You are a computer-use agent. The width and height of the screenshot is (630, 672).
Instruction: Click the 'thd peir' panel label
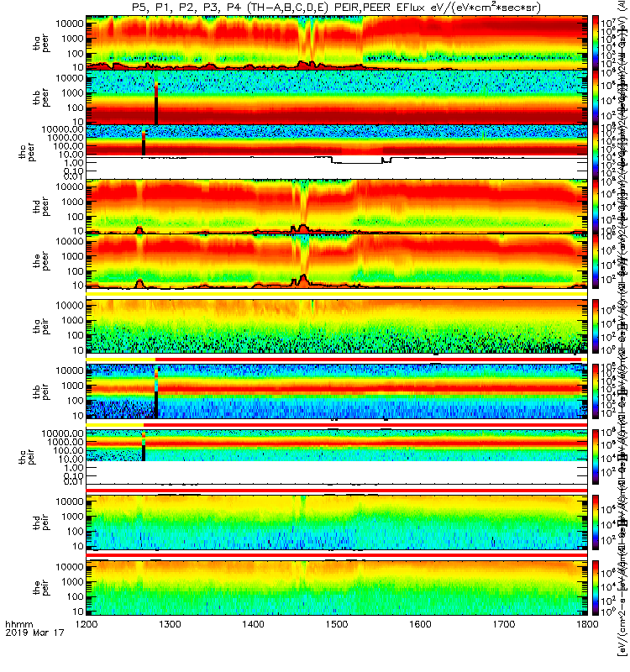pos(41,522)
